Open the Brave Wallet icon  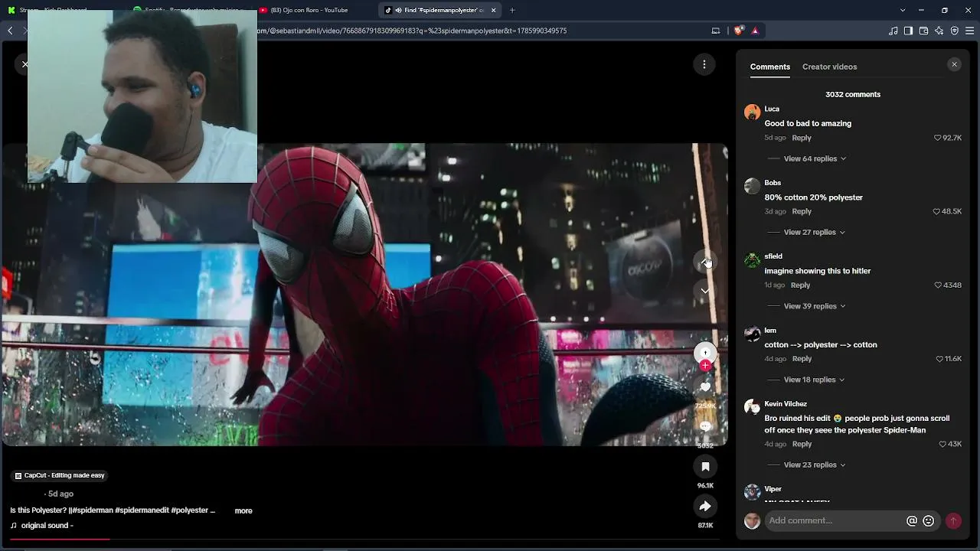coord(923,31)
